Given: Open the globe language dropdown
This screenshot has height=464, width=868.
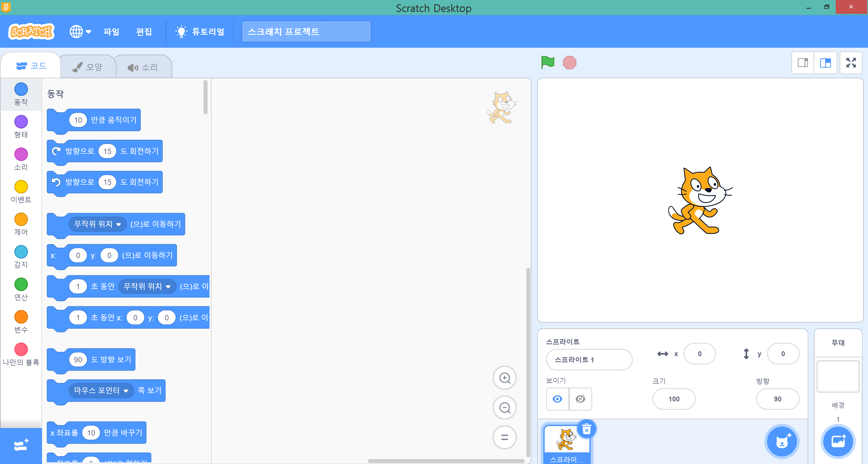Looking at the screenshot, I should [80, 32].
